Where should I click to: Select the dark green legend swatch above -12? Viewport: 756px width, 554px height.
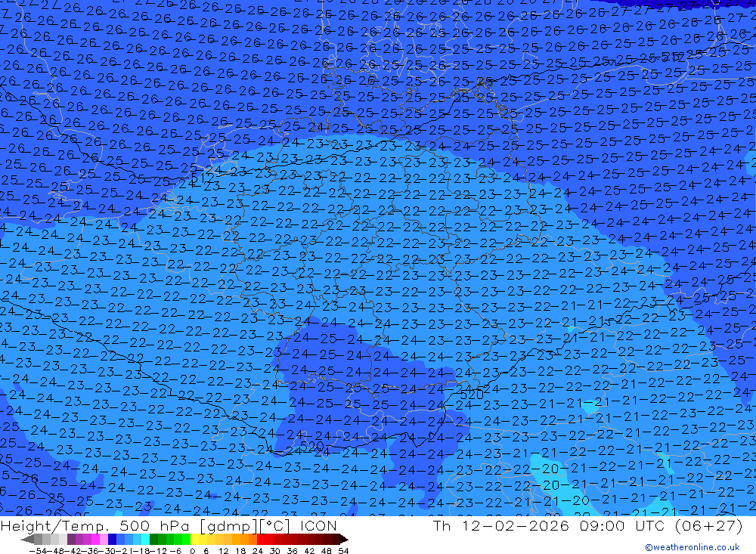[x=153, y=539]
